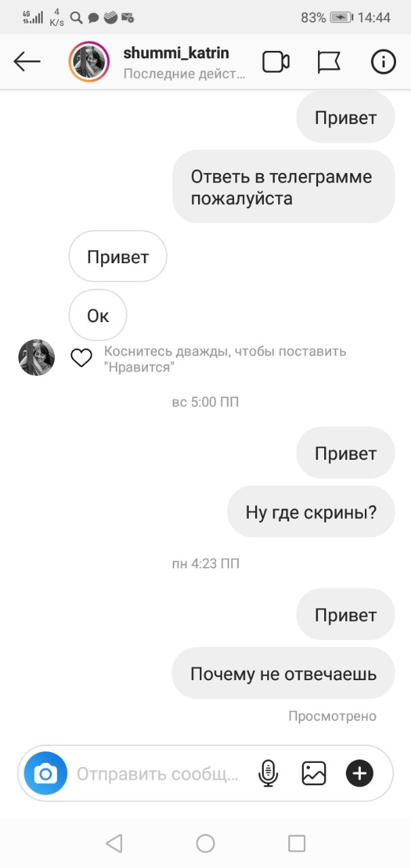The height and width of the screenshot is (868, 411).
Task: Tap the Android home circle button
Action: coord(206,843)
